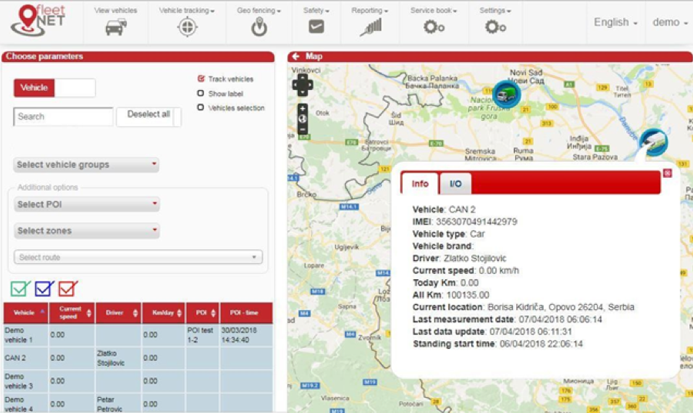Viewport: 693px width, 413px height.
Task: Click back arrow in Map header
Action: 296,56
